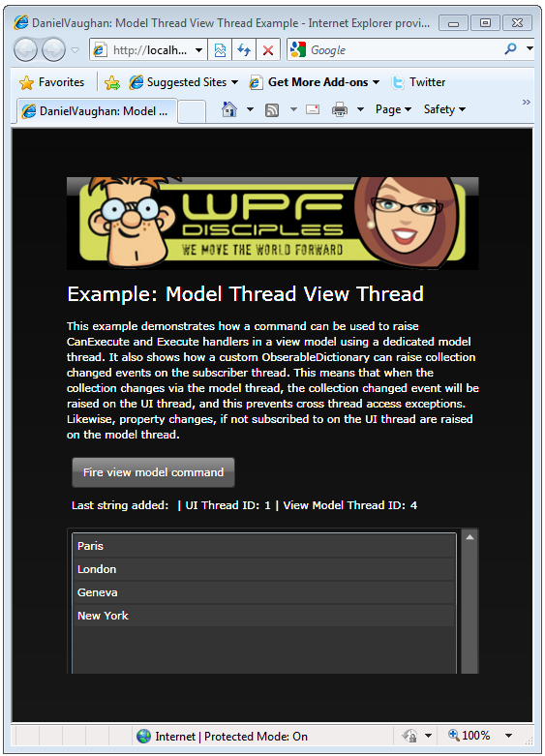Expand the Feeds dropdown arrow
Image resolution: width=545 pixels, height=756 pixels.
pyautogui.click(x=293, y=109)
